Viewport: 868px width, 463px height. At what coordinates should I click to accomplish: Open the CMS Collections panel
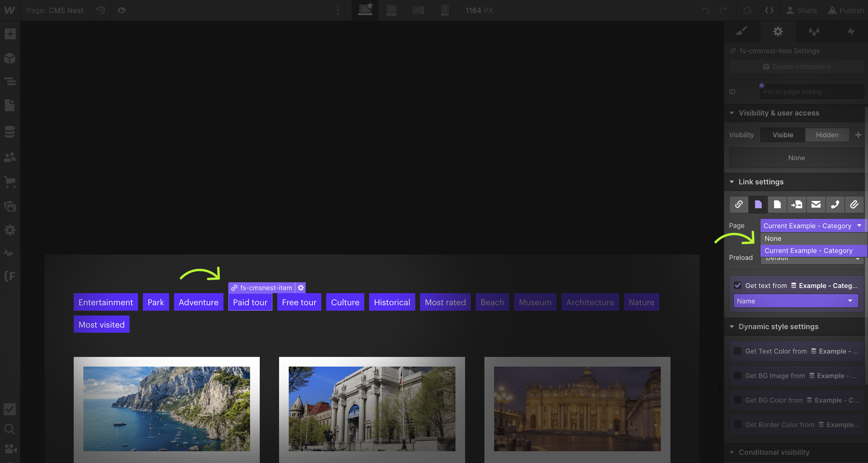pyautogui.click(x=10, y=132)
